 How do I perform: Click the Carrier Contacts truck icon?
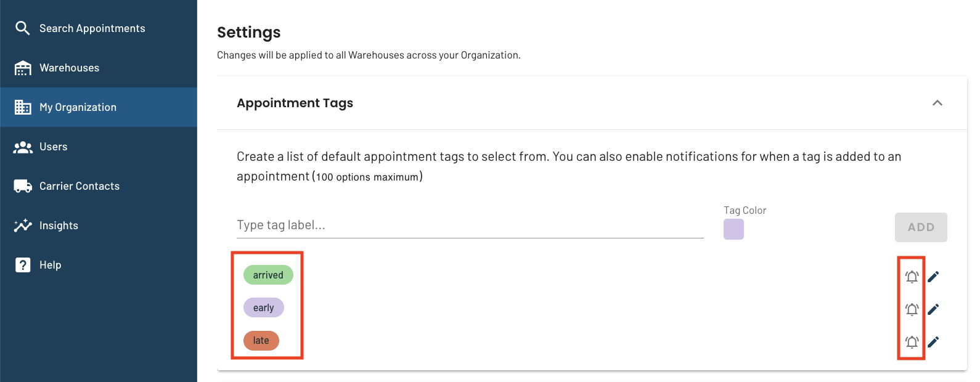pos(23,186)
